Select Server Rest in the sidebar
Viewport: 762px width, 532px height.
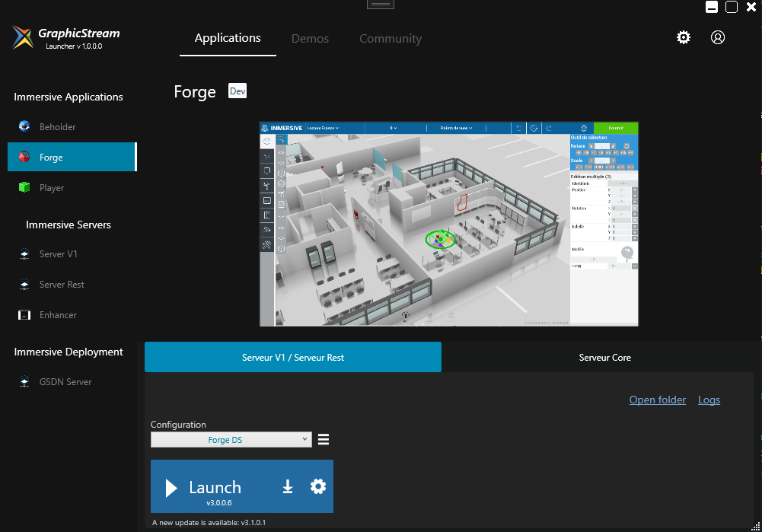pos(72,284)
